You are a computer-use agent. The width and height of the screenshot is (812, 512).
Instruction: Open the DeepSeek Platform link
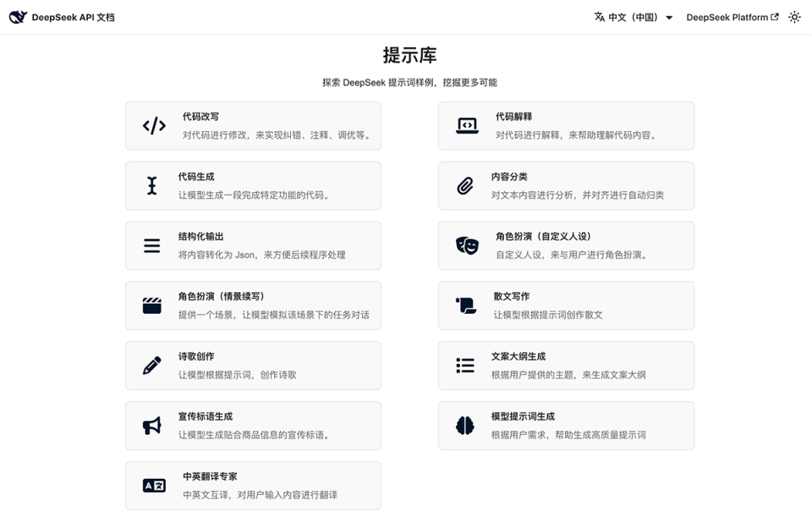point(727,16)
